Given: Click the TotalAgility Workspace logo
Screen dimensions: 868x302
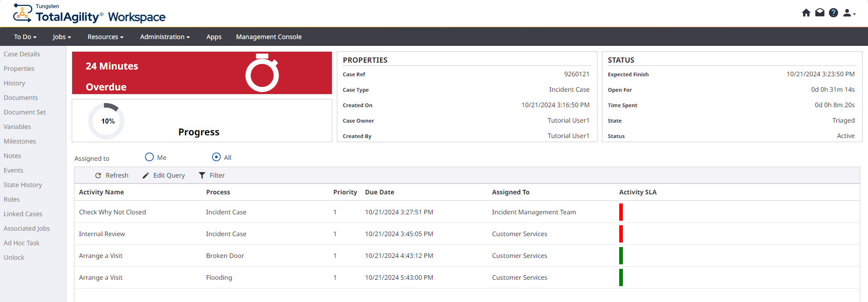Looking at the screenshot, I should click(89, 14).
